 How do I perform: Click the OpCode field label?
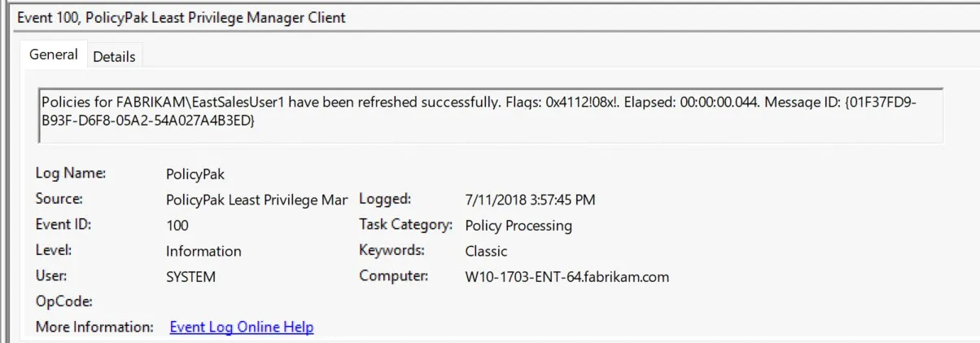63,301
